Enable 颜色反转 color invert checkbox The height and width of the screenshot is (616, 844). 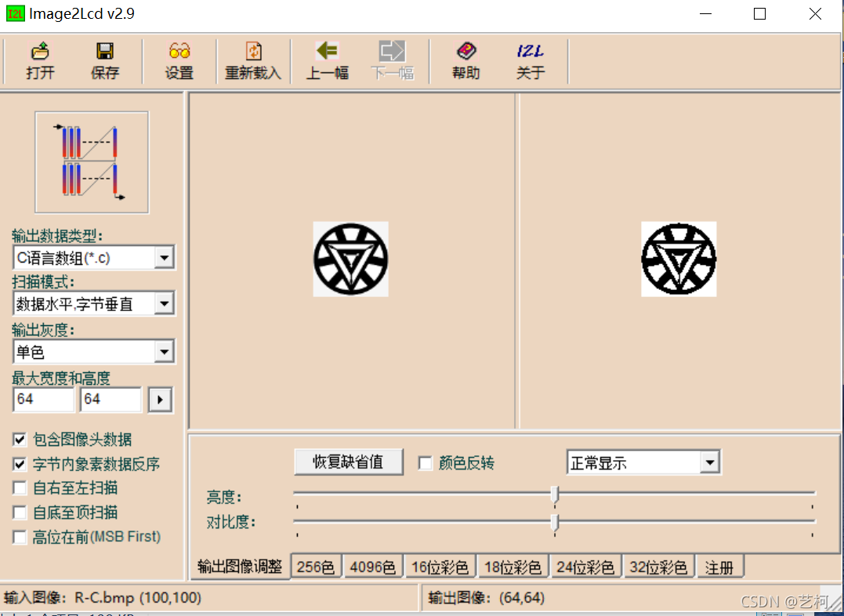click(x=426, y=462)
